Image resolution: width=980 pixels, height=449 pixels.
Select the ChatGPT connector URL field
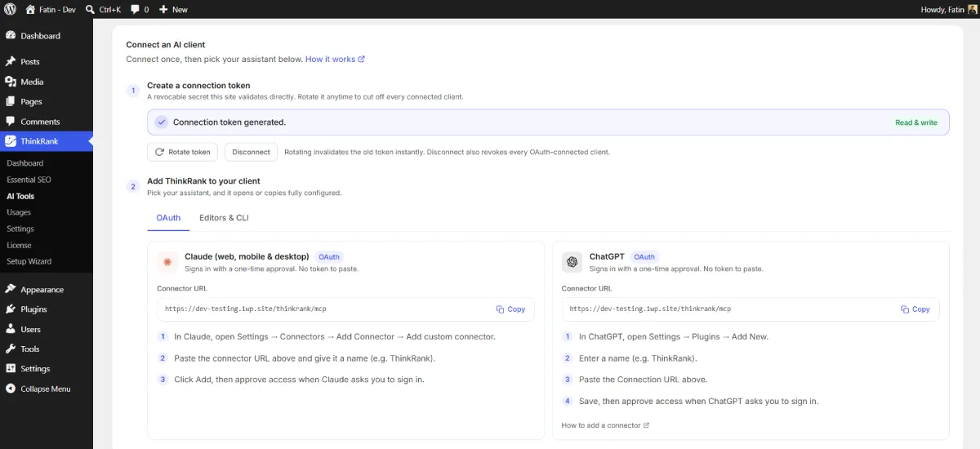pyautogui.click(x=751, y=309)
